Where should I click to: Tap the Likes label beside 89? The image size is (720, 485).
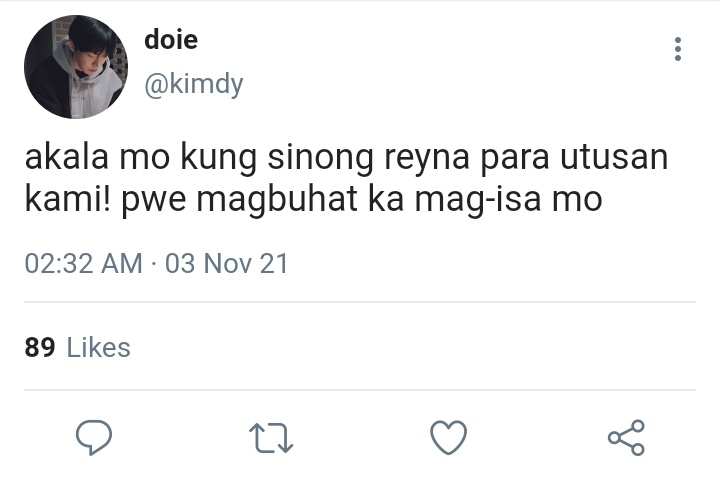pos(99,347)
